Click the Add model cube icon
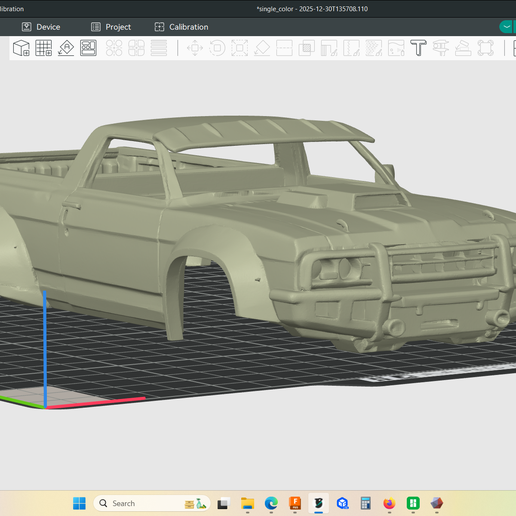The height and width of the screenshot is (516, 516). pyautogui.click(x=21, y=48)
